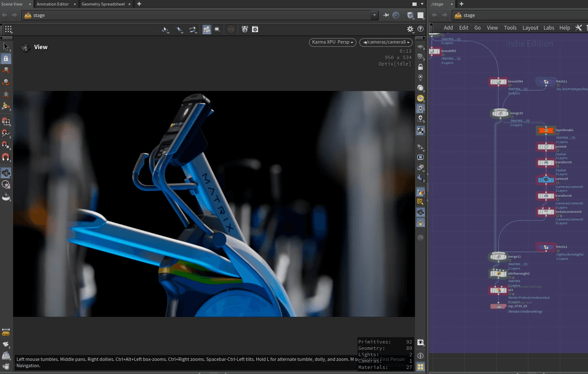Toggle the viewport lock icon on the right display toolbar
This screenshot has width=588, height=374.
point(420,67)
